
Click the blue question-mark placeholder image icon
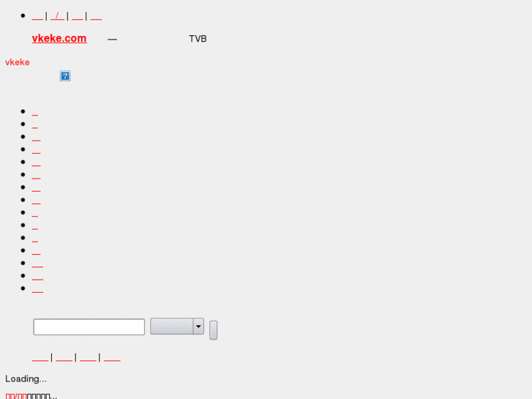[x=65, y=75]
